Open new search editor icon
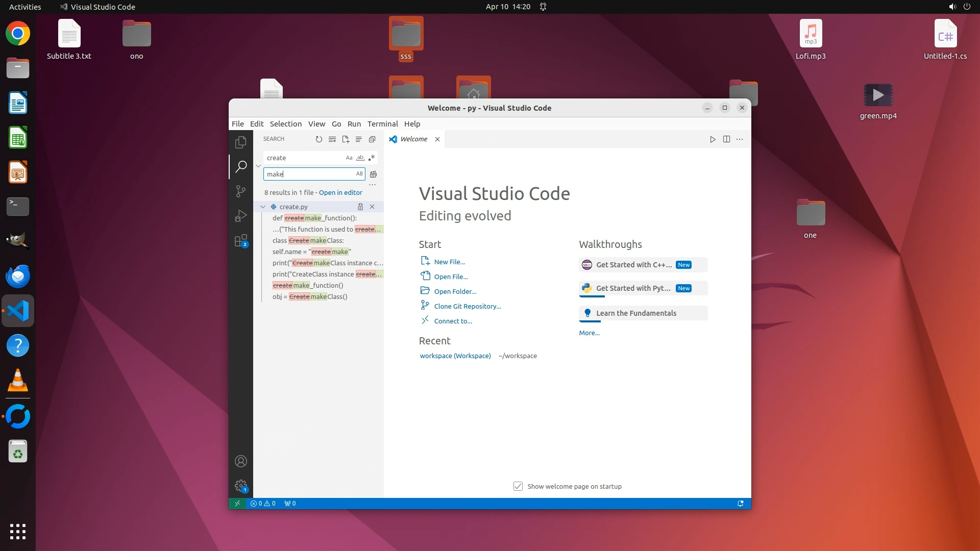Viewport: 980px width, 551px height. coord(346,139)
